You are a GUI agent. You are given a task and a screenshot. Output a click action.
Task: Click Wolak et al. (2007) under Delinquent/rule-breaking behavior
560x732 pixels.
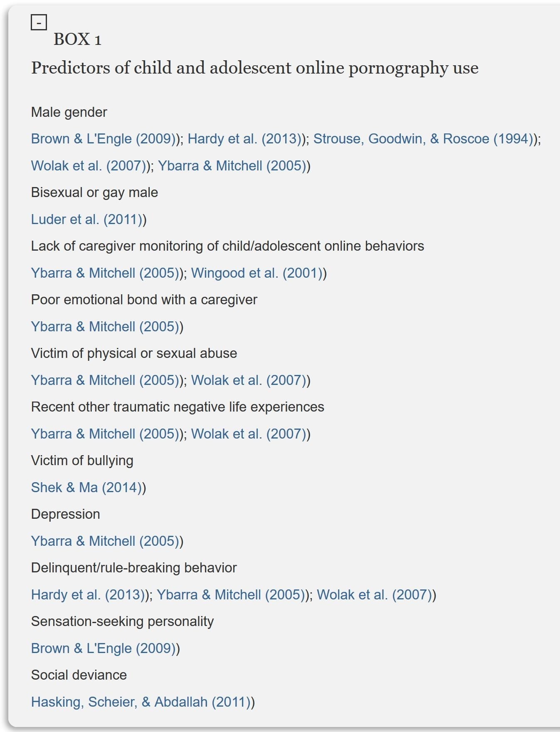pos(374,595)
